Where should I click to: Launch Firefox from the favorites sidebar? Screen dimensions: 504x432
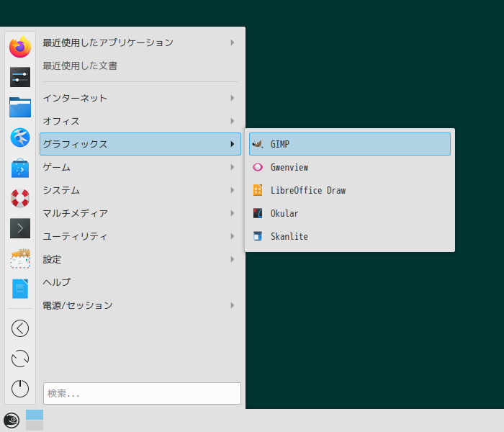(x=20, y=47)
